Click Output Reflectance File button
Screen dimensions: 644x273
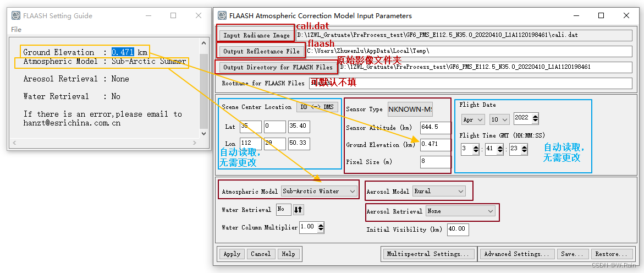pyautogui.click(x=262, y=51)
